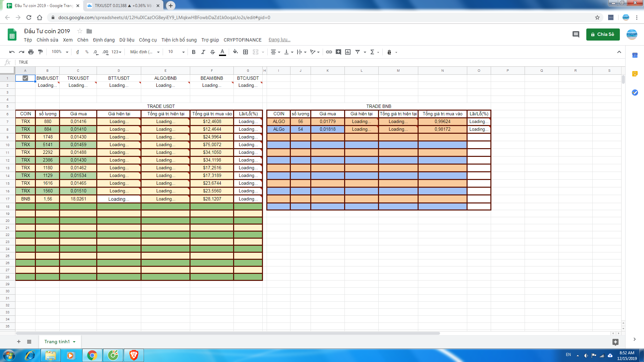
Task: Click the Create filter icon
Action: (x=358, y=52)
